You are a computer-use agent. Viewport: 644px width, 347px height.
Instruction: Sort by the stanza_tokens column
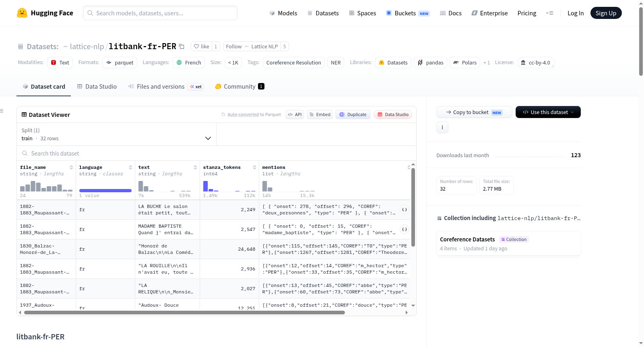(254, 167)
